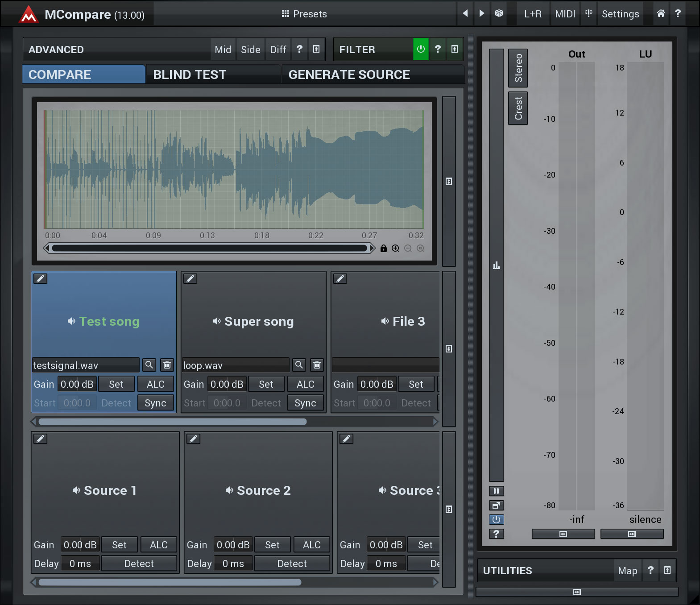This screenshot has height=605, width=700.
Task: Click the home icon in top bar
Action: (661, 13)
